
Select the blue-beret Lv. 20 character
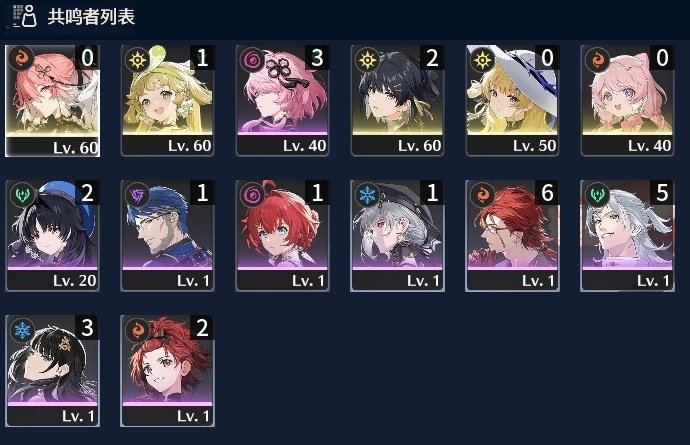tap(52, 235)
